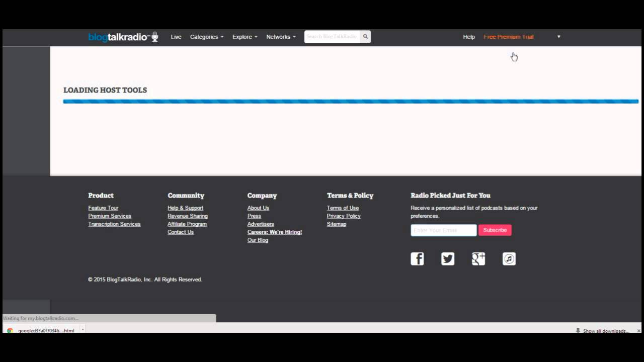The image size is (644, 362).
Task: Click the '© 2015 BlogTalkRadio, Inc.' copyright text
Action: [x=145, y=280]
